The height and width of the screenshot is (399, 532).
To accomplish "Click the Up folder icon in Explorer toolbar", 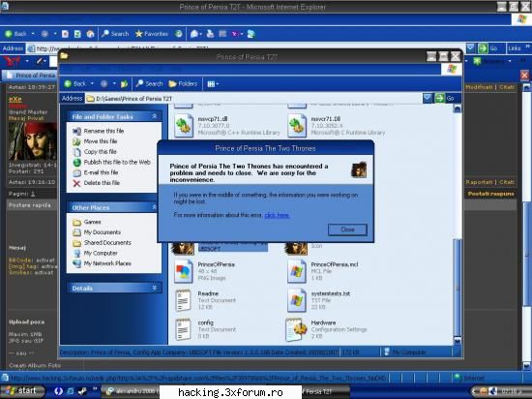I will pos(124,84).
